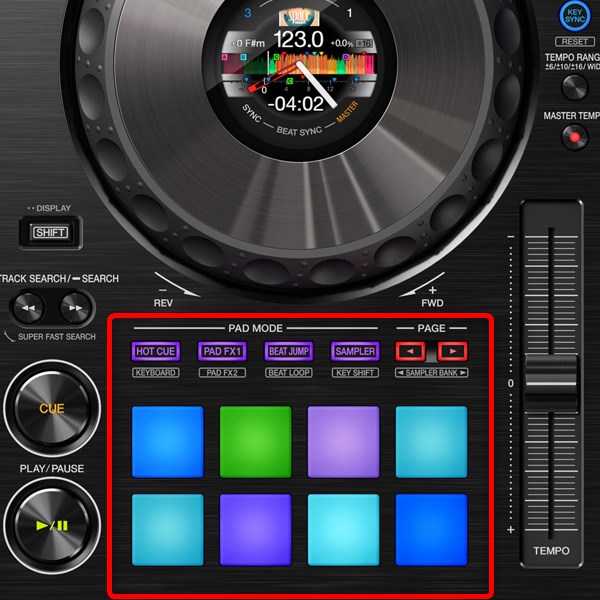Image resolution: width=600 pixels, height=600 pixels.
Task: Click the cyan hot cue B marker on waveform
Action: [x=243, y=57]
